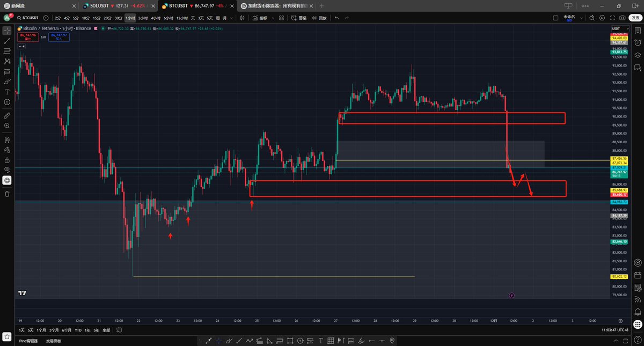Lock all drawing tools
This screenshot has width=644, height=346.
point(7,160)
